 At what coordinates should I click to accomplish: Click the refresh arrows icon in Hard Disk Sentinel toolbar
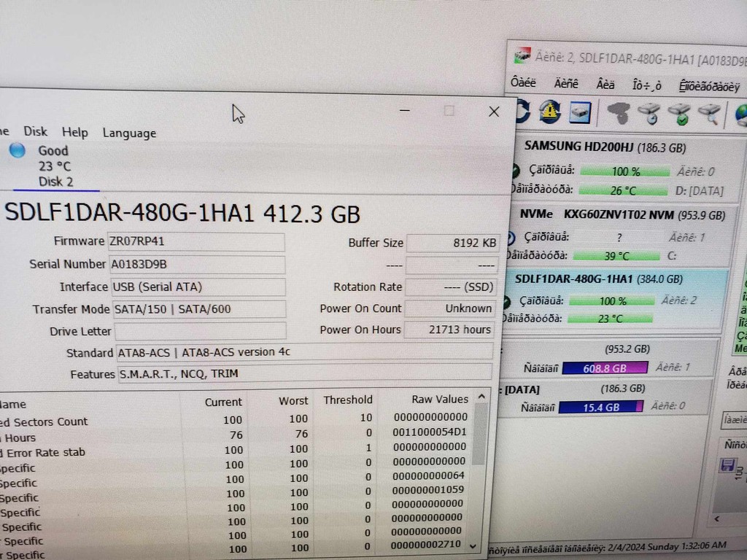[523, 112]
